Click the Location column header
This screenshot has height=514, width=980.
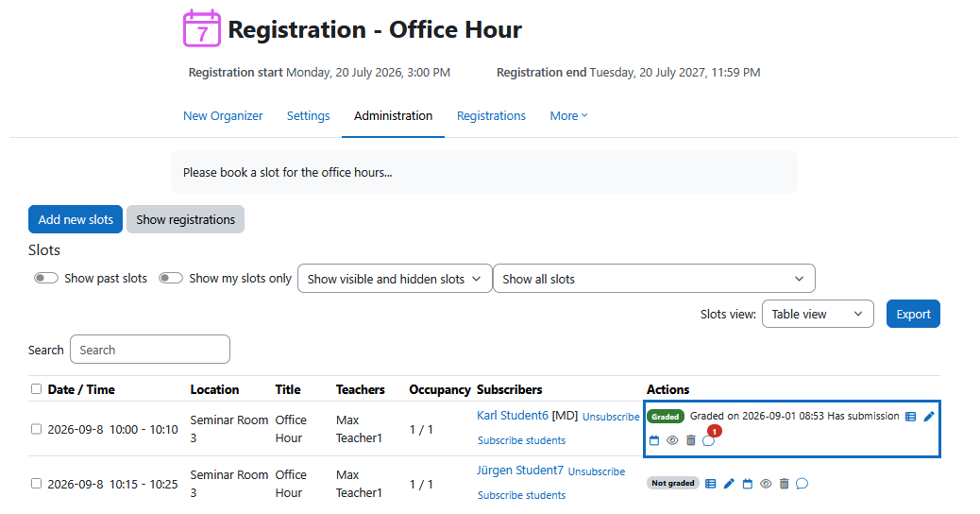pyautogui.click(x=214, y=389)
